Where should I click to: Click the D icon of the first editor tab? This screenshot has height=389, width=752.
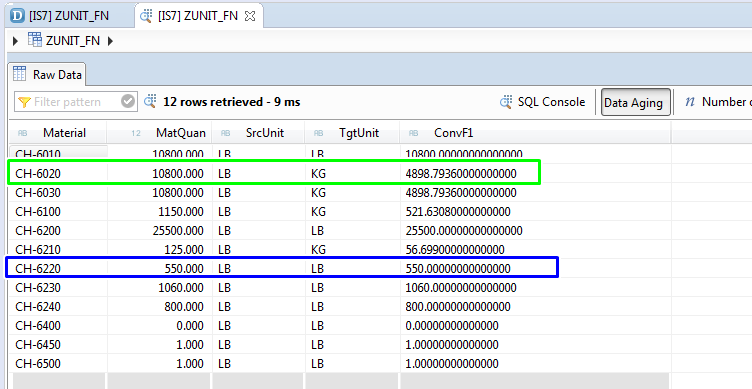(17, 16)
